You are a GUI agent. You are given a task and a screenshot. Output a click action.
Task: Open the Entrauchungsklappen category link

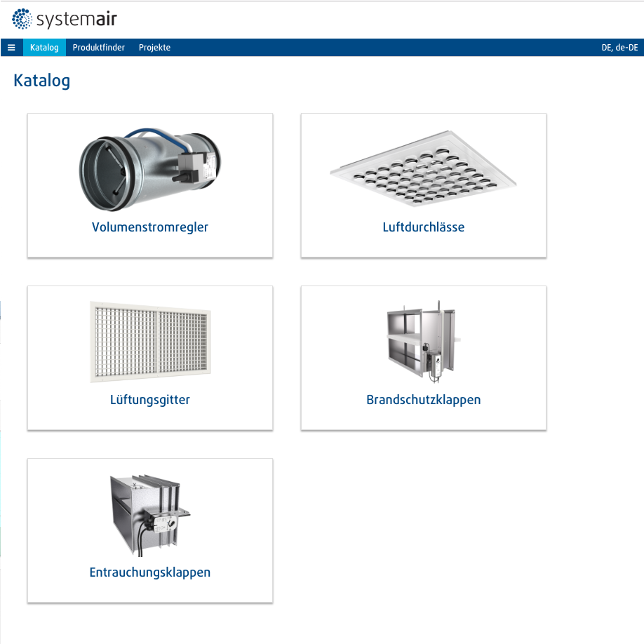tap(150, 572)
